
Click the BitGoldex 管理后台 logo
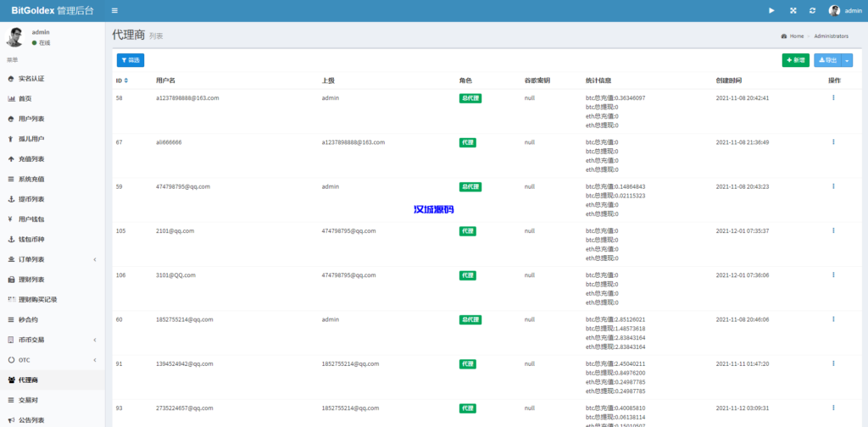pyautogui.click(x=53, y=10)
